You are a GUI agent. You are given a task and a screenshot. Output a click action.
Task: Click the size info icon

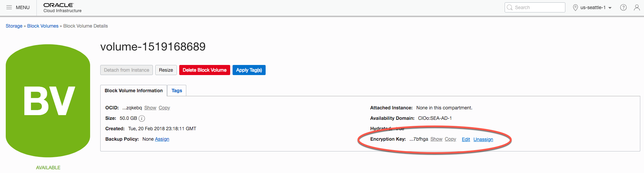click(142, 118)
